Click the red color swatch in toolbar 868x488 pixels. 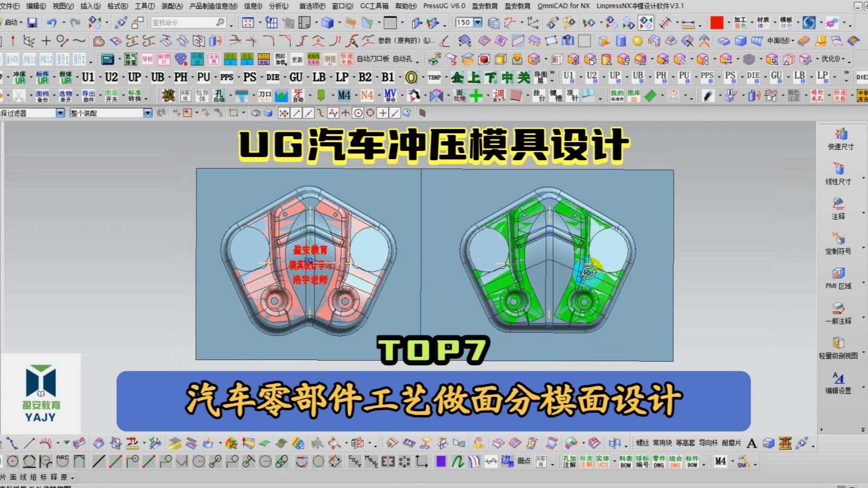point(717,23)
